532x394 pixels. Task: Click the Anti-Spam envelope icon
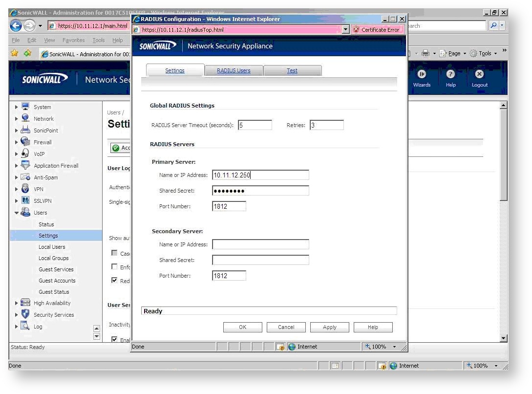[x=25, y=177]
